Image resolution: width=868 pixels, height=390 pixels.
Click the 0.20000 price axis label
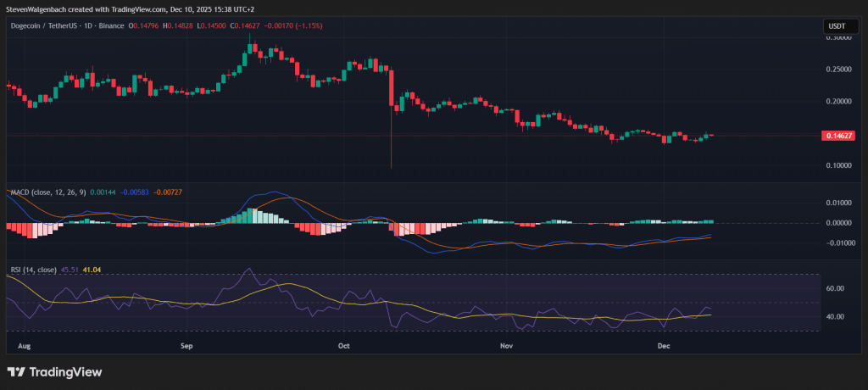838,102
